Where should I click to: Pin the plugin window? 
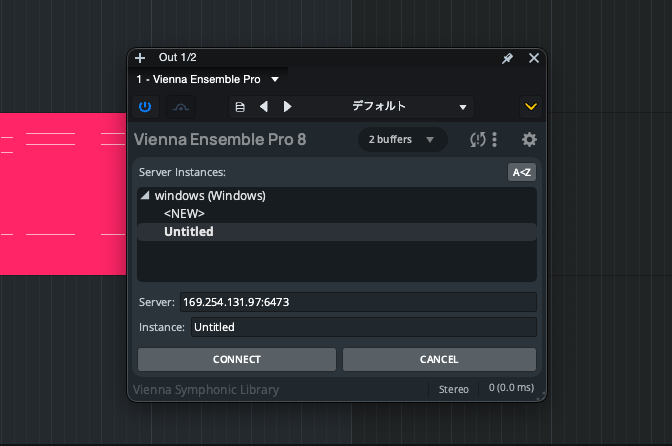pos(507,58)
